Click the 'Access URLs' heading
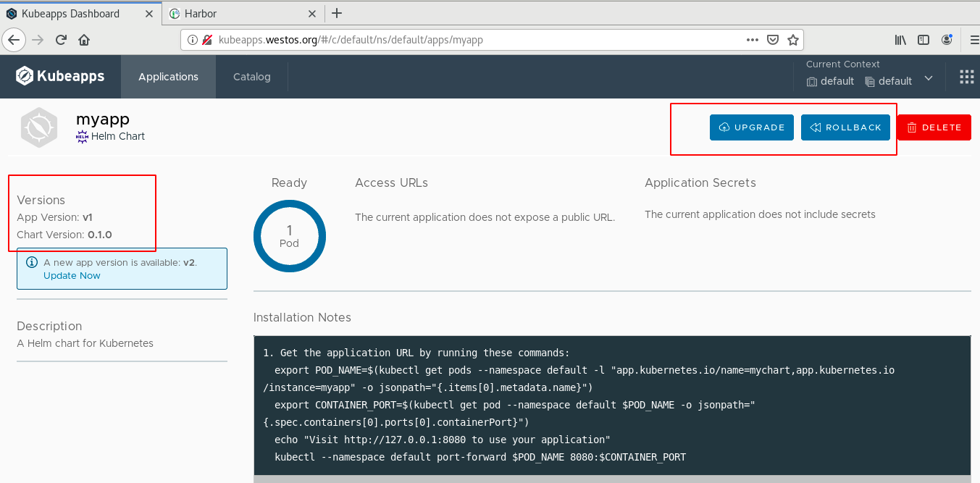 tap(391, 182)
